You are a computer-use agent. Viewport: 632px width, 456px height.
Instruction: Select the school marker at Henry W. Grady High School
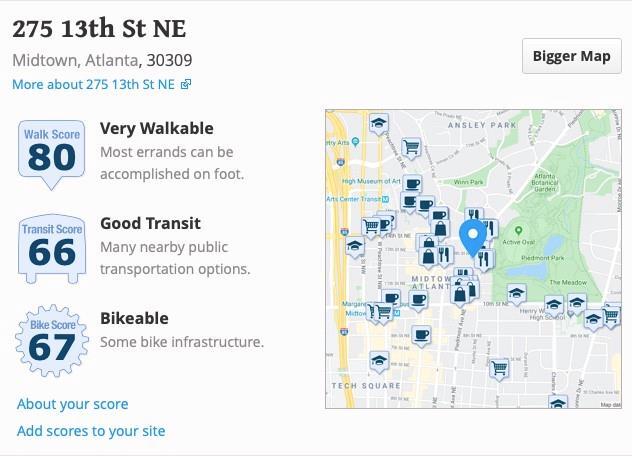(x=554, y=306)
